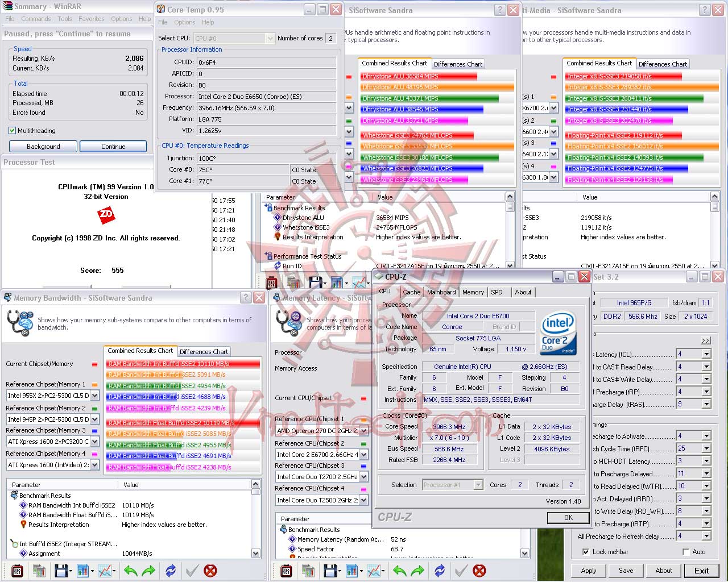728x582 pixels.
Task: Open Reference Chipset/Memory 2 dropdown showing Intel 945P
Action: tap(94, 419)
